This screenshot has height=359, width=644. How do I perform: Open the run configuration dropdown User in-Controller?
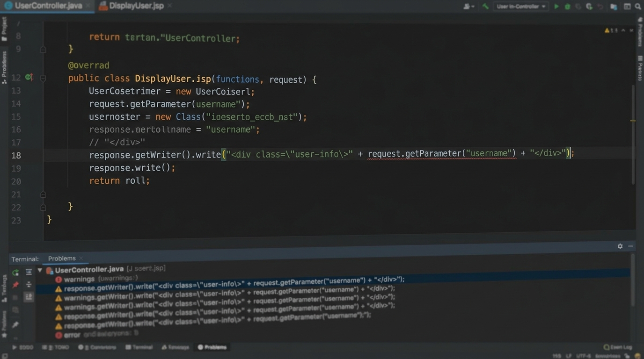[x=520, y=7]
